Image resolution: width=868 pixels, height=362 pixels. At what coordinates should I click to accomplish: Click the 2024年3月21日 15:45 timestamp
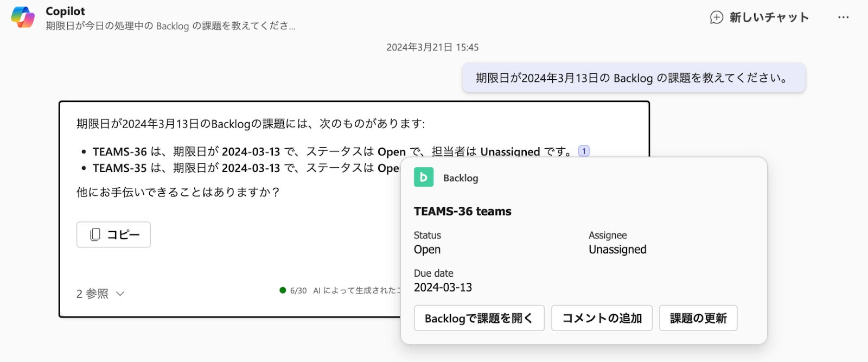(432, 47)
